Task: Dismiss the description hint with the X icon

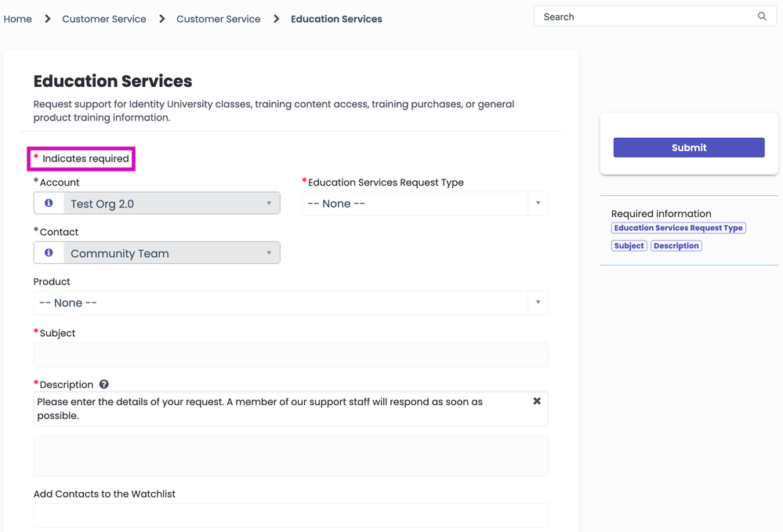Action: click(537, 401)
